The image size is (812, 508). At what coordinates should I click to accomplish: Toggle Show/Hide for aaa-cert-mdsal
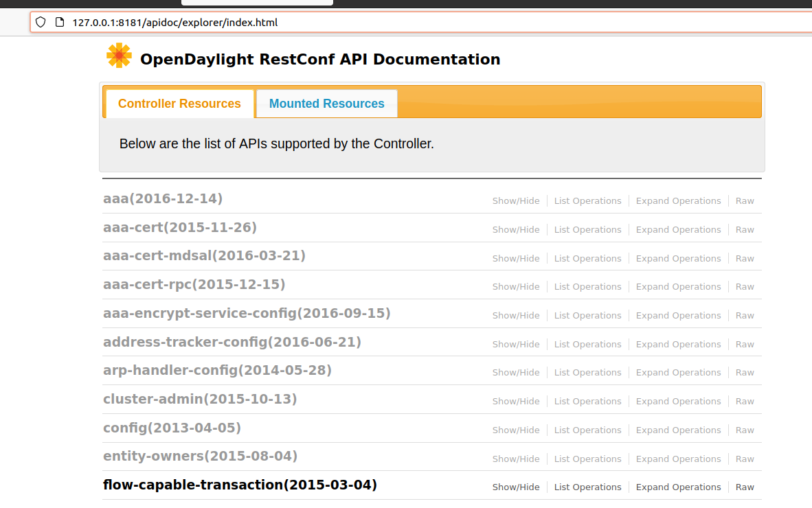pos(516,259)
